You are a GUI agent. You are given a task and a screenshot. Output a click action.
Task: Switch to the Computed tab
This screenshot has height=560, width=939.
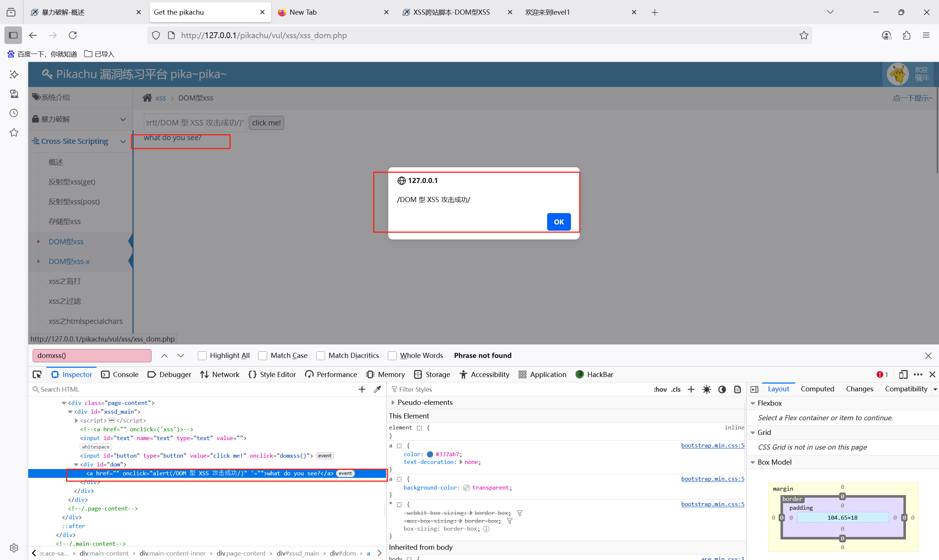818,389
